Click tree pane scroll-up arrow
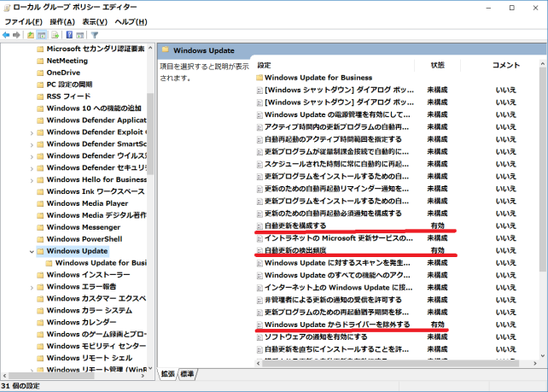This screenshot has height=392, width=548. point(150,48)
